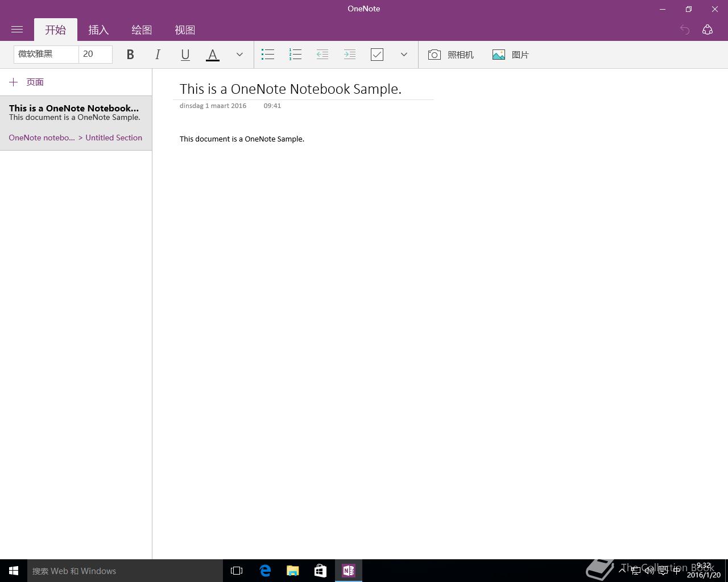Switch to the 插入 tab

(98, 30)
